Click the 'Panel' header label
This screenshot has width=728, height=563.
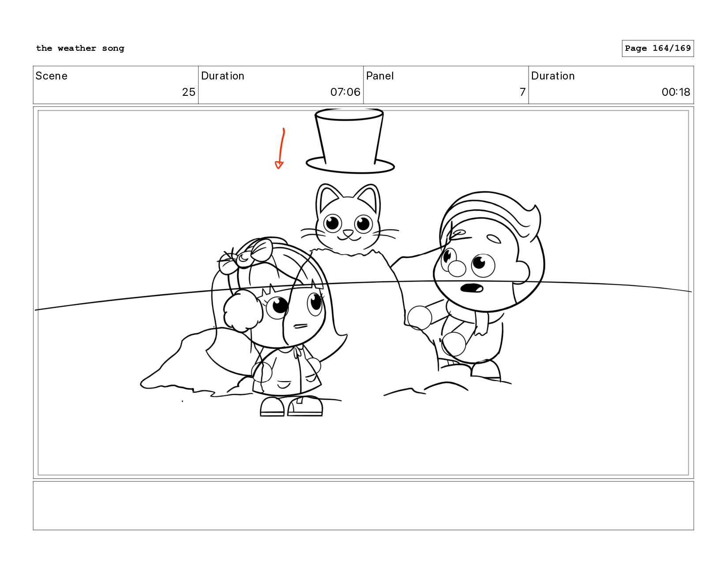380,76
